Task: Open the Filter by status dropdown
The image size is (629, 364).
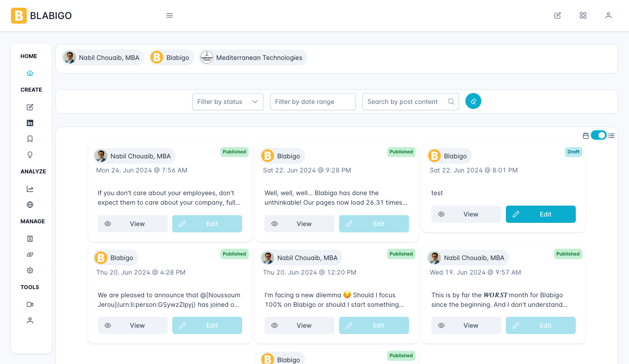Action: 228,102
